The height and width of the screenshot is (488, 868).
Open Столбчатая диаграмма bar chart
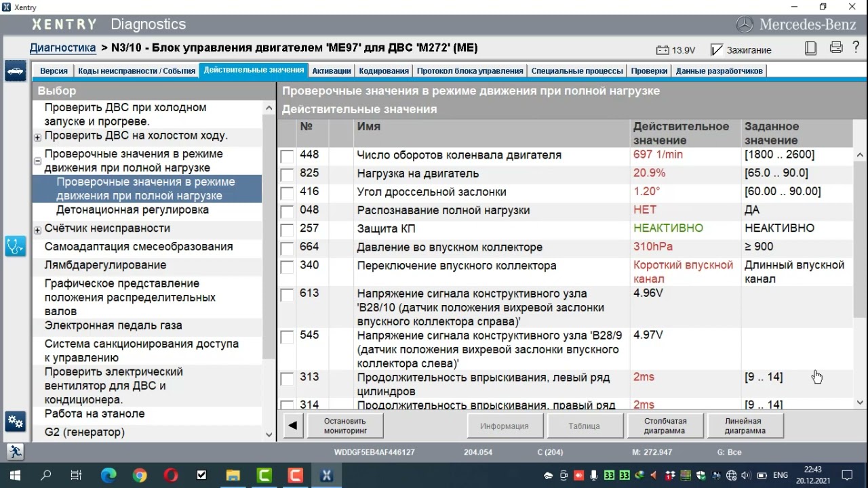point(665,426)
